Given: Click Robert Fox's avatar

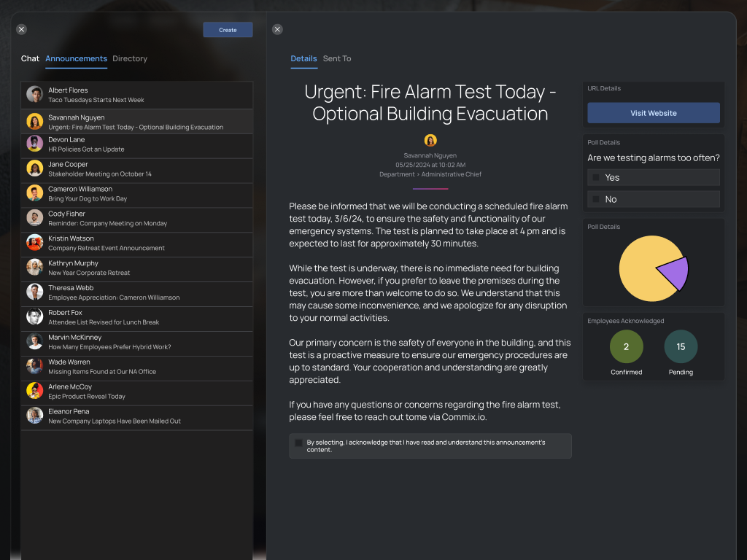Looking at the screenshot, I should coord(32,317).
